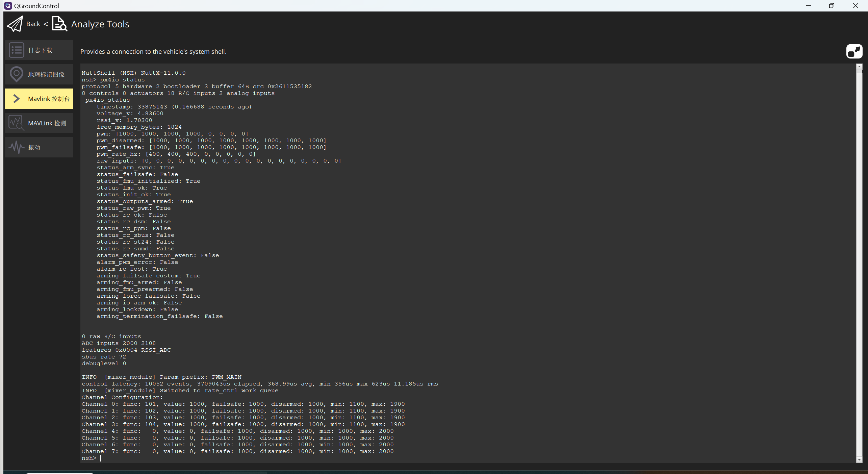Viewport: 868px width, 474px height.
Task: Click the "Param prefix: PWM_MAIN" info line
Action: tap(161, 377)
